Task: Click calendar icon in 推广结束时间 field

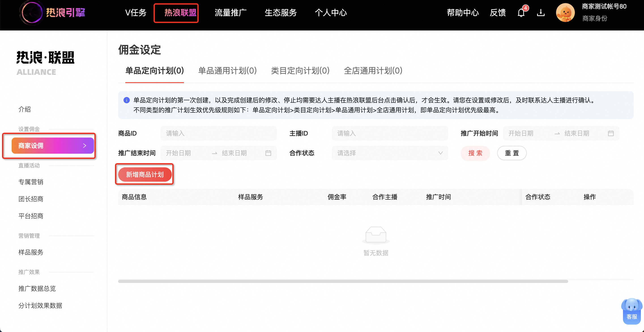Action: point(268,153)
